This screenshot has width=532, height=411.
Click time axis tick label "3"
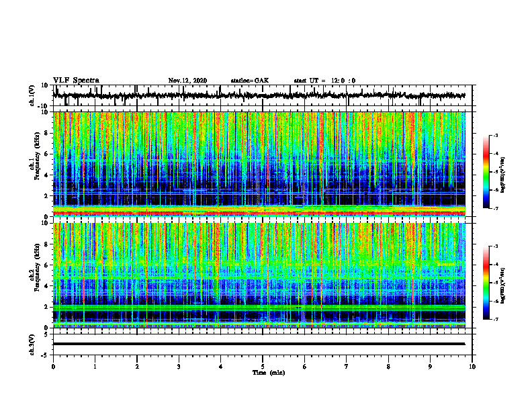pos(179,367)
